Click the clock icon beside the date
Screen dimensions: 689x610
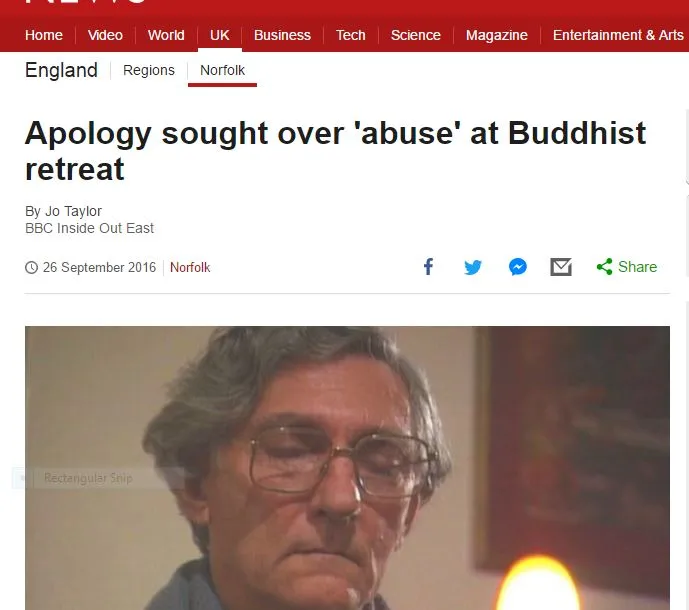coord(31,267)
